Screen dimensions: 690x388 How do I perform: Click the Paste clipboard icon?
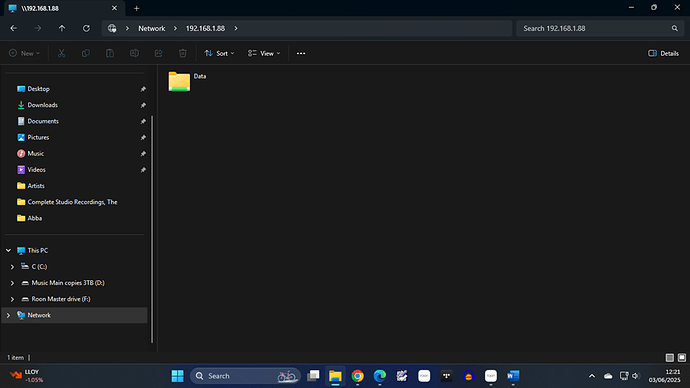[110, 53]
